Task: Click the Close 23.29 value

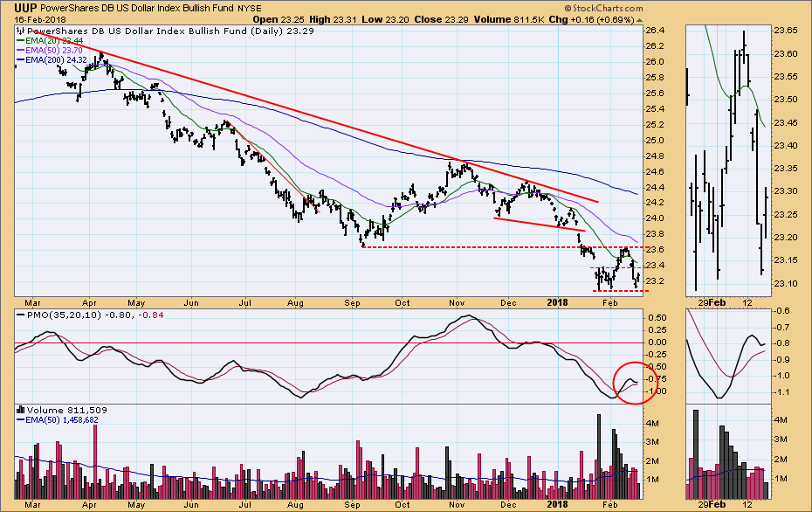Action: point(441,20)
